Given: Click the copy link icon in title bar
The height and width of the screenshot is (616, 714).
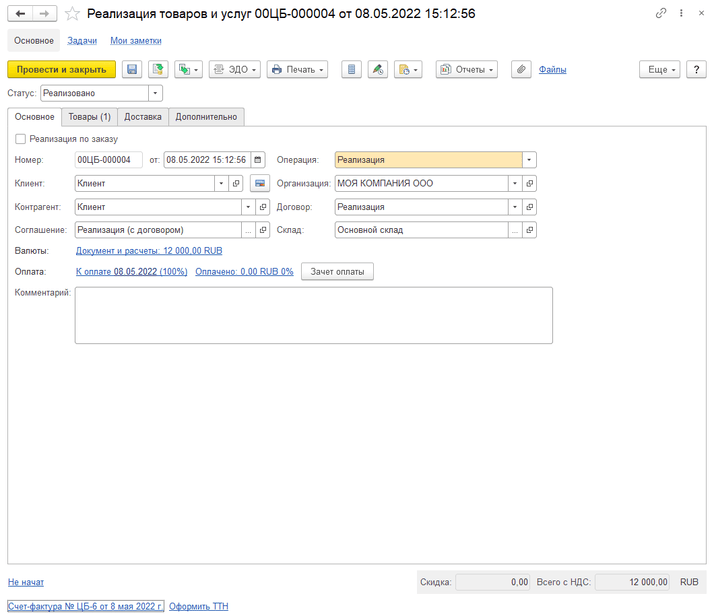Looking at the screenshot, I should pyautogui.click(x=661, y=14).
